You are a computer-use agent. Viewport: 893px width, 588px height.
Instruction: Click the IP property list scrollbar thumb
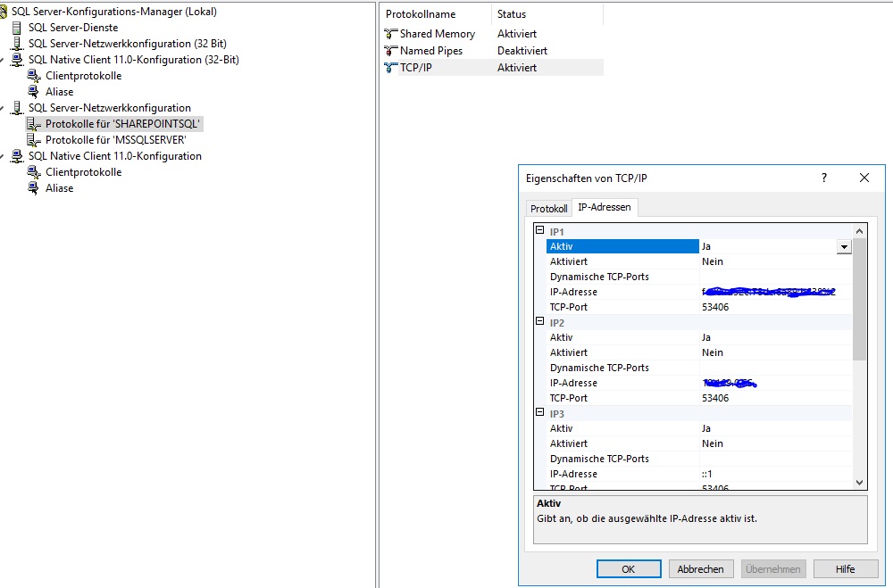(859, 300)
